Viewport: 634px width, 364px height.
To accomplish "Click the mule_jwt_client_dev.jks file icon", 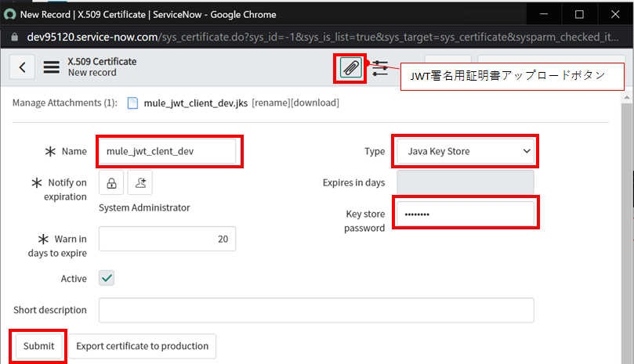I will coord(132,103).
